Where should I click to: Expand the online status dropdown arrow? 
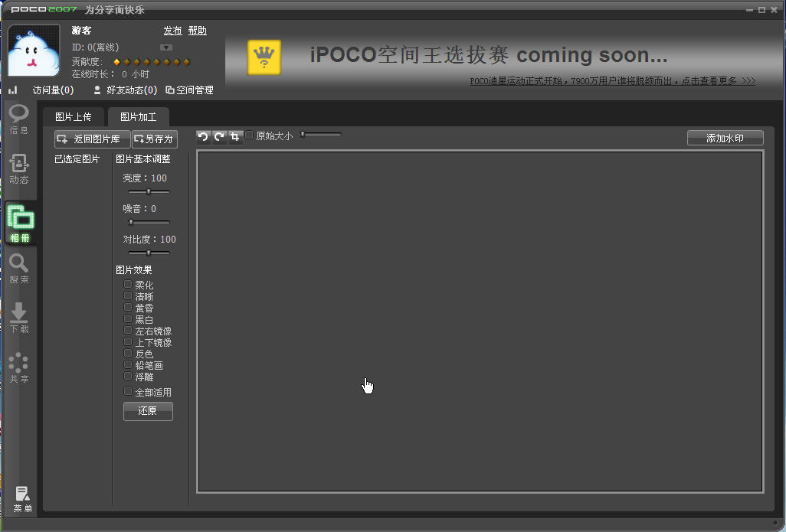coord(165,47)
